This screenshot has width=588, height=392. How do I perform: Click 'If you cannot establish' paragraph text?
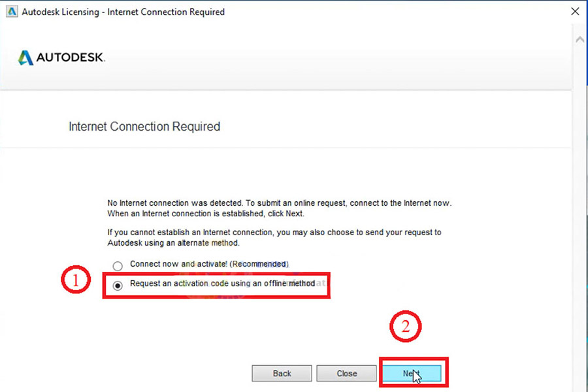pos(274,237)
